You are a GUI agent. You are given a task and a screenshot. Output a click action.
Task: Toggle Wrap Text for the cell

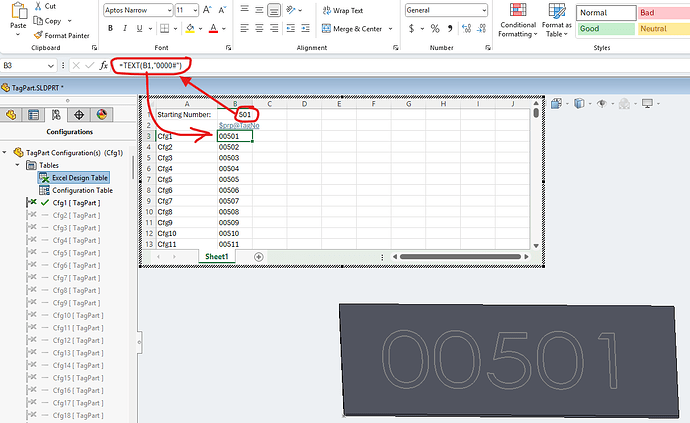tap(342, 10)
